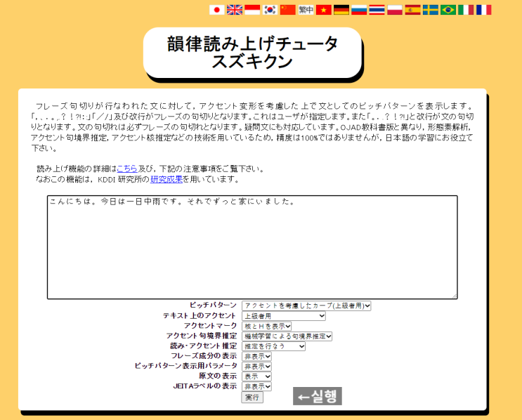Switch to Swedish via the Sweden flag
This screenshot has width=522, height=420.
(431, 10)
